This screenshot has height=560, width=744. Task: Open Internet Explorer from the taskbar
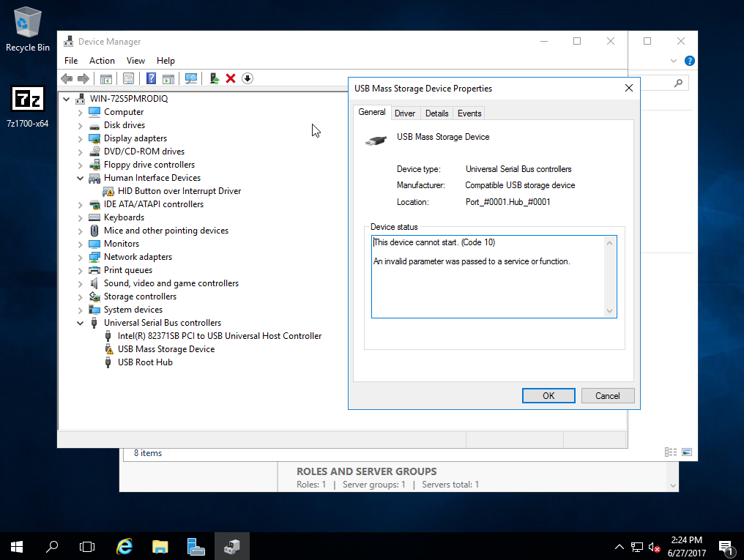pos(125,546)
